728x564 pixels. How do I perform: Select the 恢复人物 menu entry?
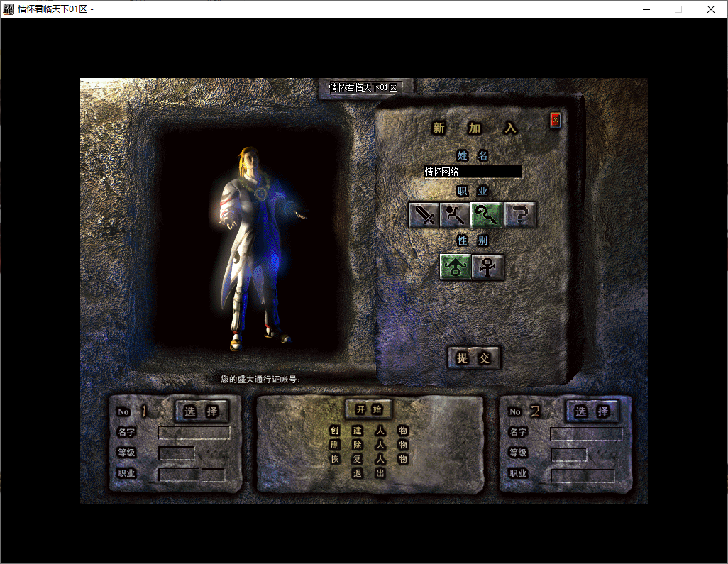[x=369, y=459]
